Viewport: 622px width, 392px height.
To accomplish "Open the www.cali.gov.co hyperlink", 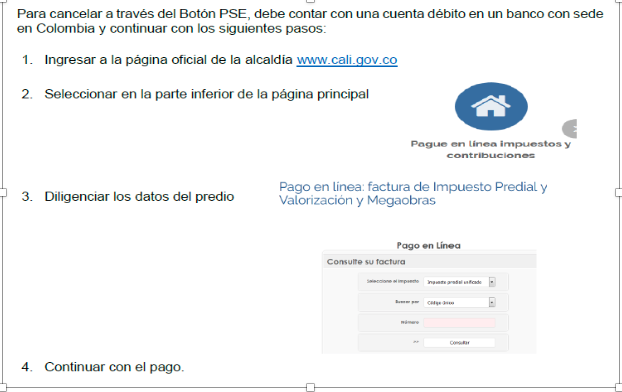I will (347, 60).
